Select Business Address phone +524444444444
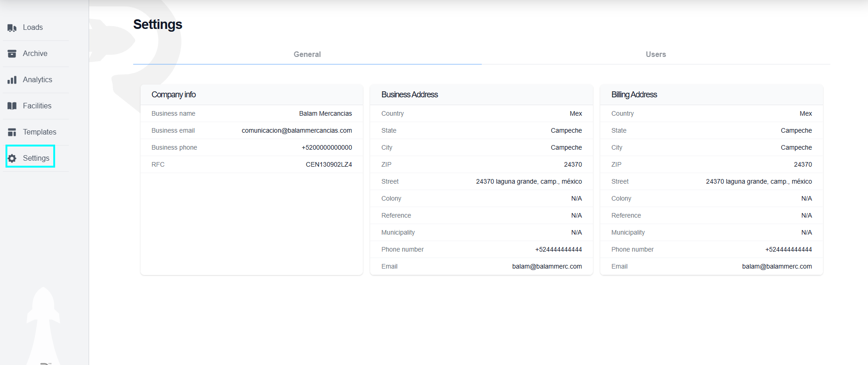 click(558, 249)
